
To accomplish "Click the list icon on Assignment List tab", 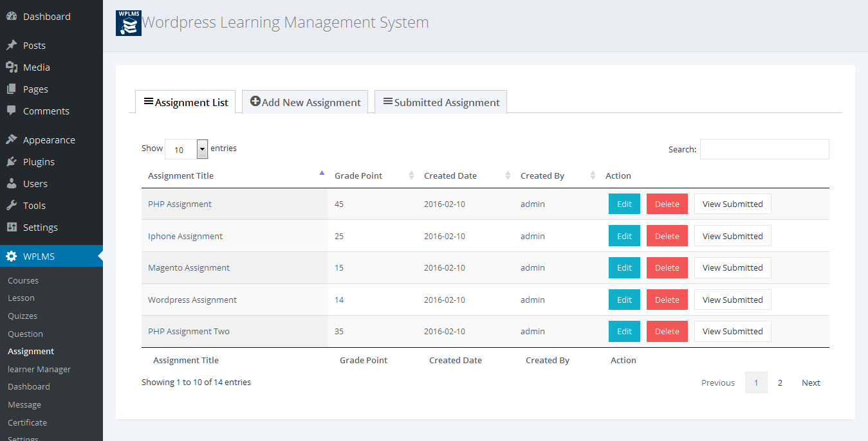I will [x=149, y=102].
